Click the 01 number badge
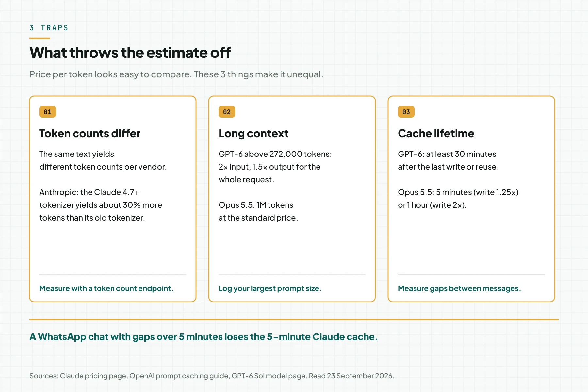 coord(47,112)
